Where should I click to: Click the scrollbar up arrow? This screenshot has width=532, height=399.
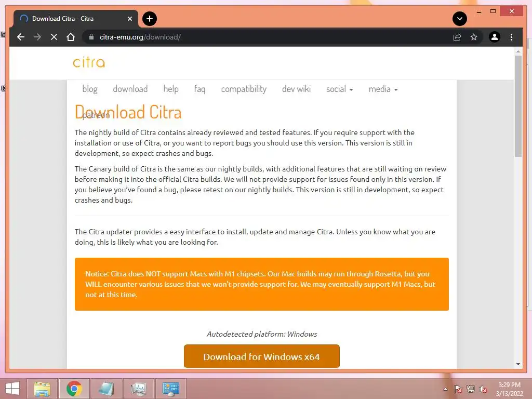pos(518,51)
